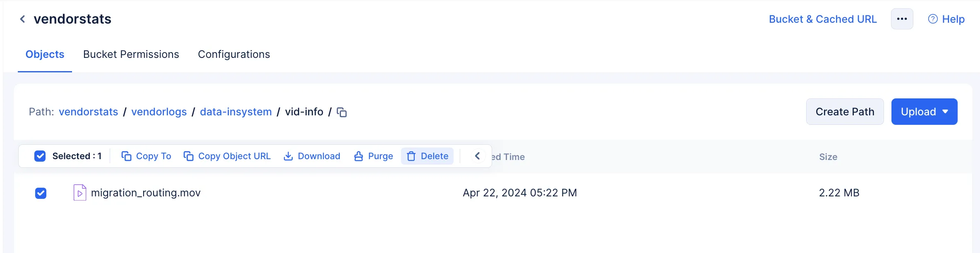Open the Bucket & Cached URL link
Image resolution: width=980 pixels, height=253 pixels.
point(823,19)
